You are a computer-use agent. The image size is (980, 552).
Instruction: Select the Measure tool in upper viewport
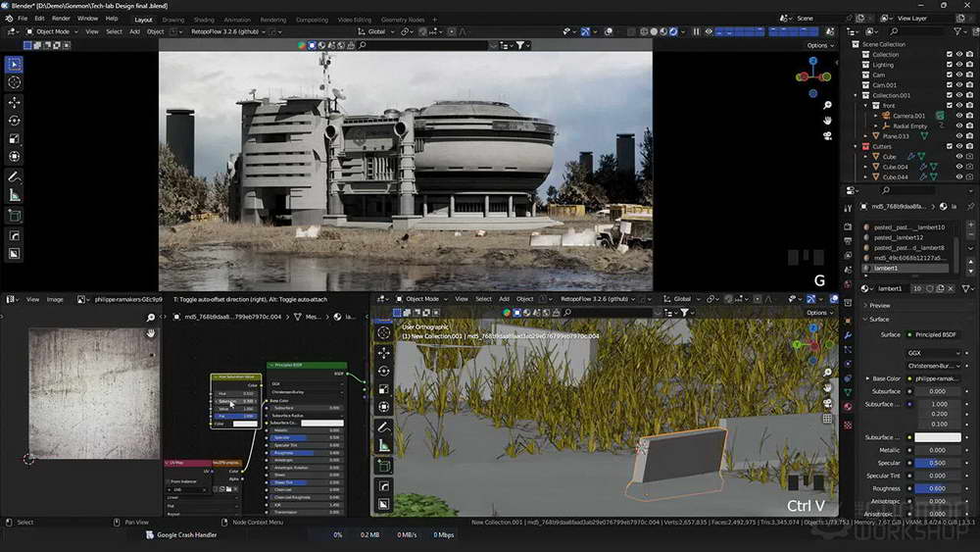[15, 196]
